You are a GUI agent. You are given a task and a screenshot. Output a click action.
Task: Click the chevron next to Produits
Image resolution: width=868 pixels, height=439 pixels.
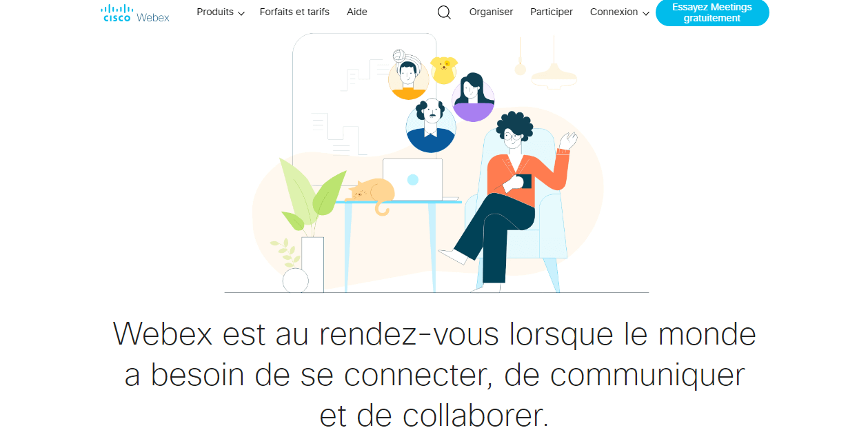[241, 13]
